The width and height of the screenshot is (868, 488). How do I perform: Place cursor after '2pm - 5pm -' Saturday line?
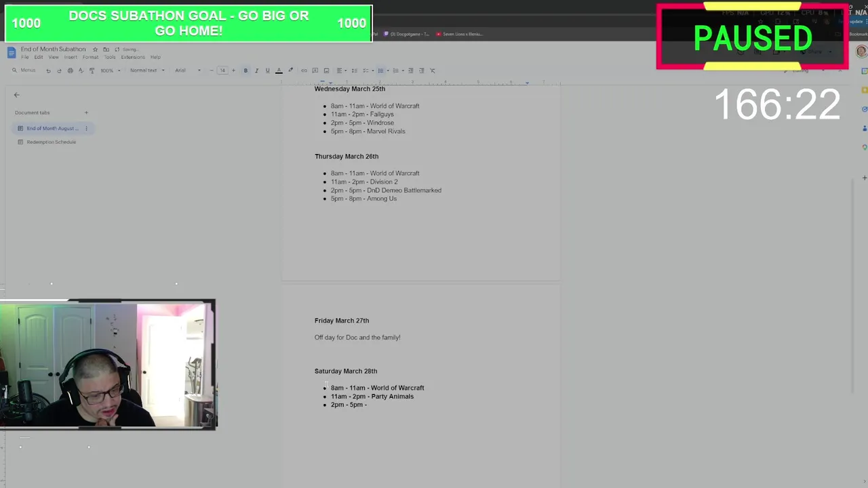point(368,405)
